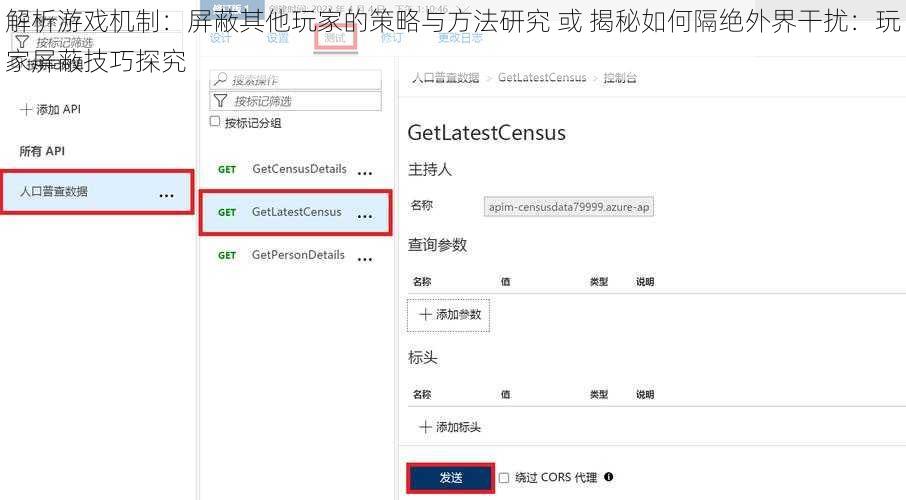
Task: Click the 添加标头 button
Action: point(450,427)
